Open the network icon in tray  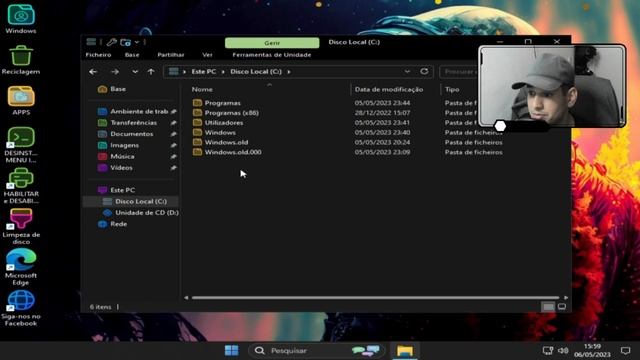coord(548,351)
